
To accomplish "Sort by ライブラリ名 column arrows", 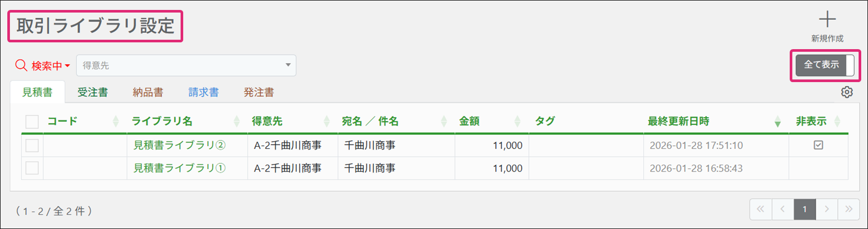I will [236, 121].
